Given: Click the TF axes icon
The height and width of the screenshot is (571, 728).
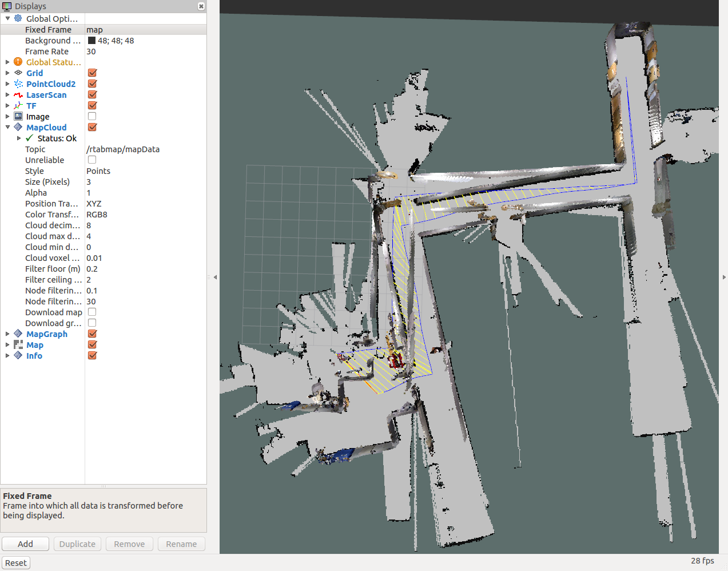Looking at the screenshot, I should coord(18,106).
